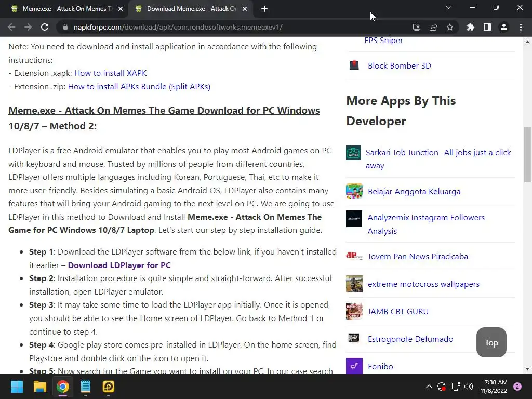Open the volume speaker tray icon
The width and height of the screenshot is (532, 399).
click(469, 387)
